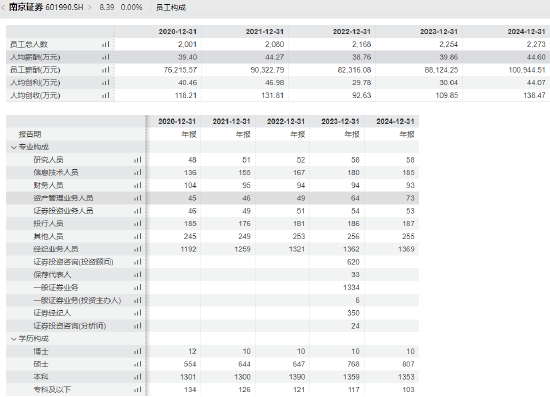Go back with the left arrow before 南京证券
Image resolution: width=550 pixels, height=397 pixels.
click(3, 7)
